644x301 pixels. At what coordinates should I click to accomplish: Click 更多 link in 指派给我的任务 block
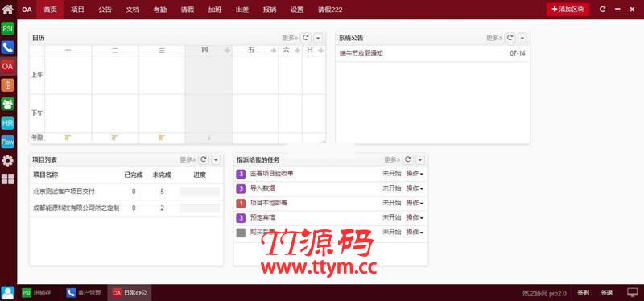coord(392,159)
